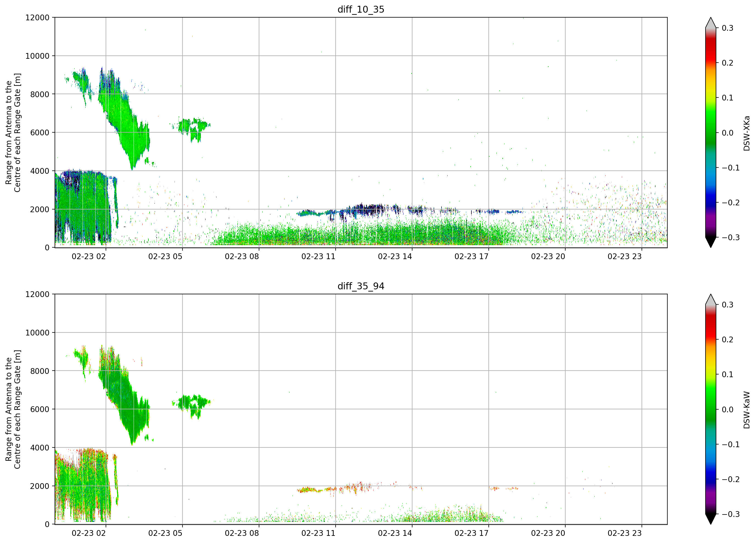The height and width of the screenshot is (543, 756).
Task: Click the black lower arrow tip of DSW-XKa colorbar
Action: pos(711,242)
